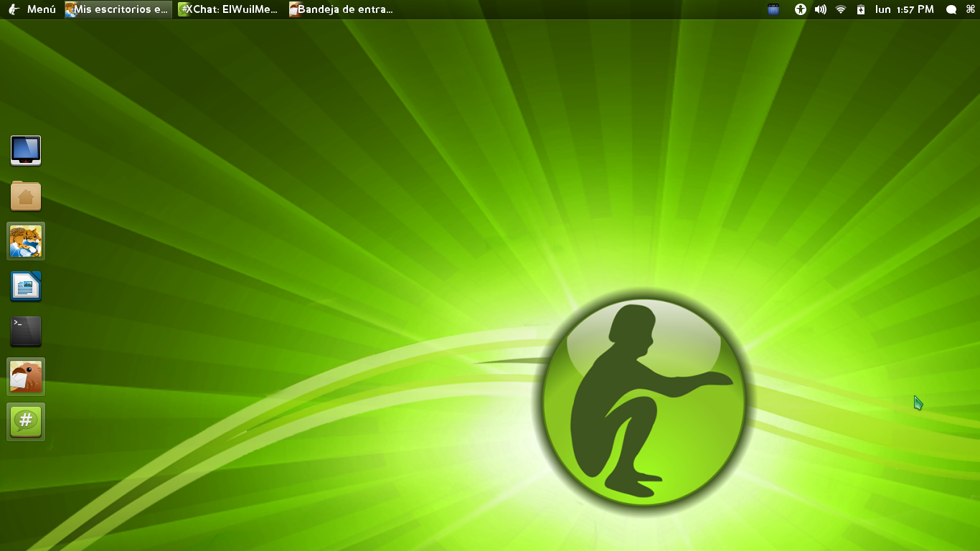Open the Terminal icon in the dock
This screenshot has width=980, height=551.
pos(26,331)
